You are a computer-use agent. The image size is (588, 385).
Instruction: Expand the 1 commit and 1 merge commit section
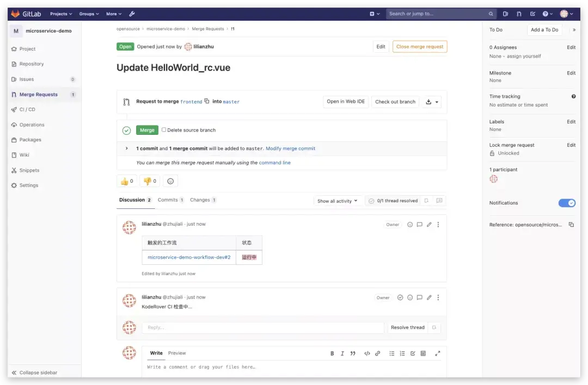click(x=126, y=148)
